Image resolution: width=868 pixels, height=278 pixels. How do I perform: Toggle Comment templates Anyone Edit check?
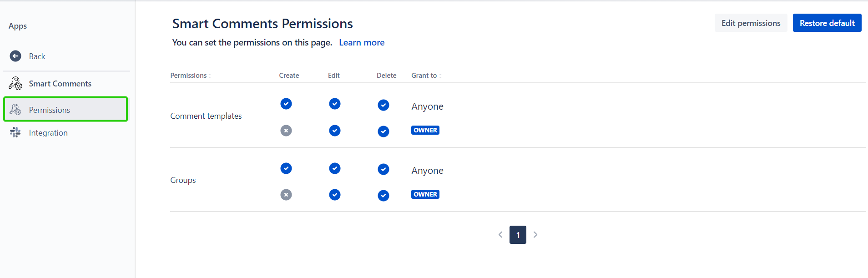335,104
